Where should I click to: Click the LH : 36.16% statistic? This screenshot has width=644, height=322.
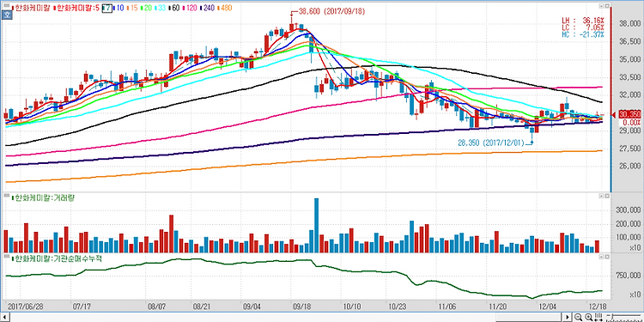tap(583, 21)
